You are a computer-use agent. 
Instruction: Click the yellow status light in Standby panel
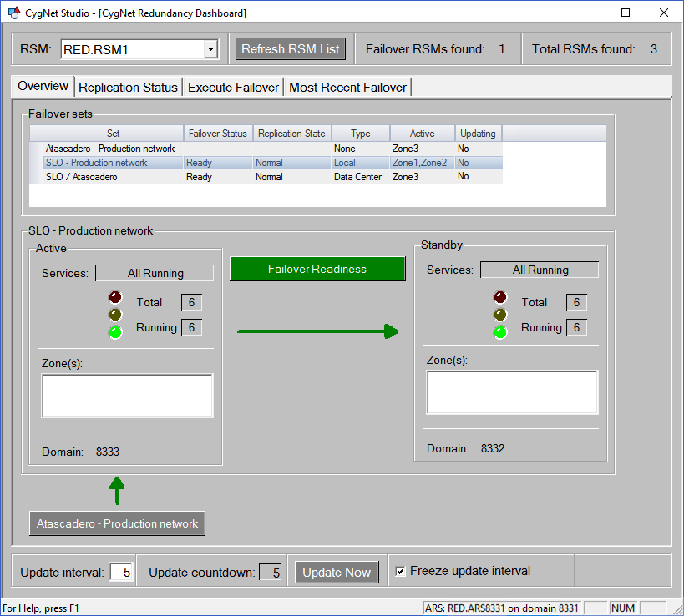[x=500, y=315]
